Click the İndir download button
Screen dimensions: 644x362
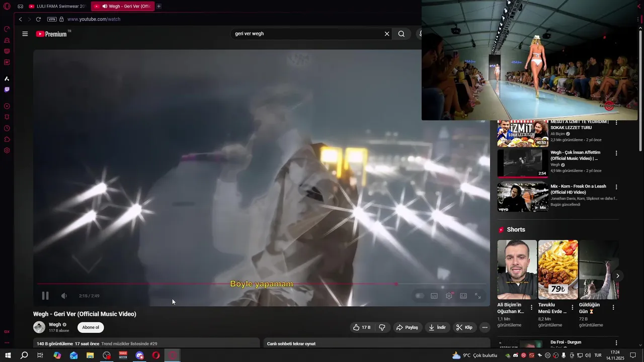[x=437, y=327]
